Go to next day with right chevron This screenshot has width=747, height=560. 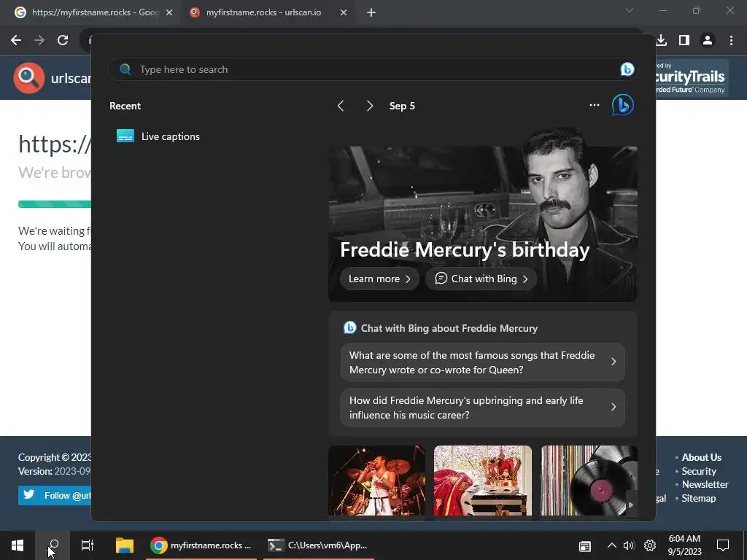pos(370,106)
